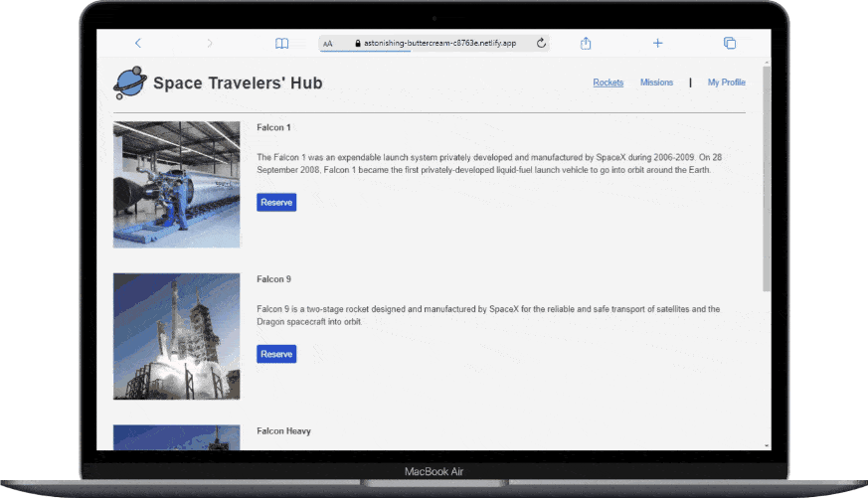Click the Falcon Heavy image
Viewport: 868px width, 498px height.
coord(177,437)
